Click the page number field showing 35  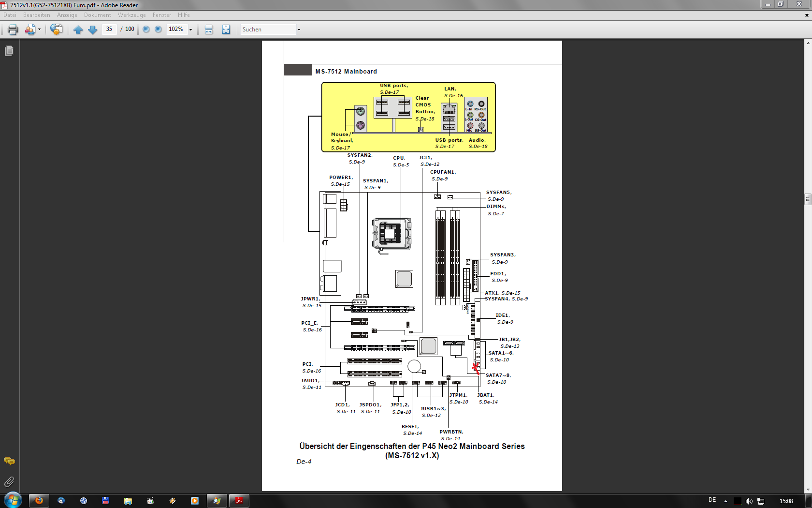coord(109,29)
